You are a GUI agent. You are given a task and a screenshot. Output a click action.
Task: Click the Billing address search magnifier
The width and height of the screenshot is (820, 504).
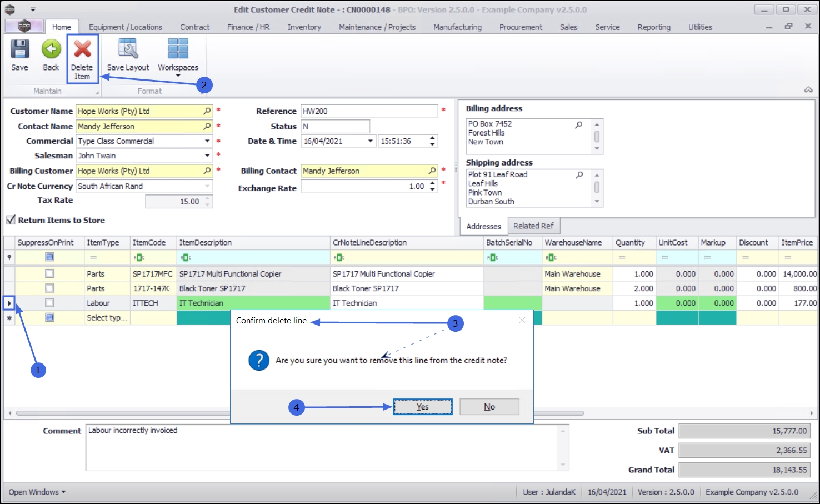pyautogui.click(x=579, y=124)
